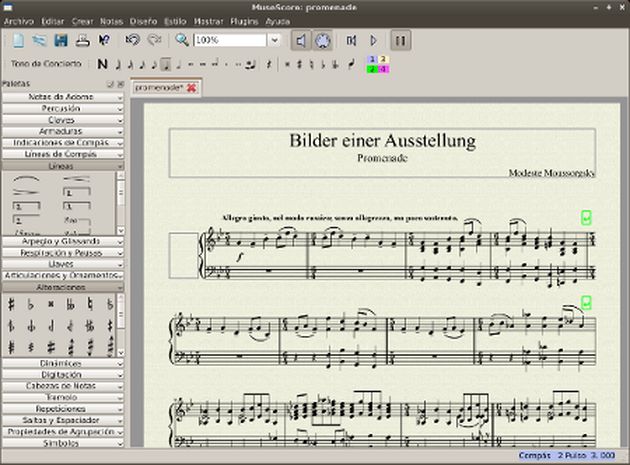Expand the Digitación palette
630x465 pixels.
(63, 375)
